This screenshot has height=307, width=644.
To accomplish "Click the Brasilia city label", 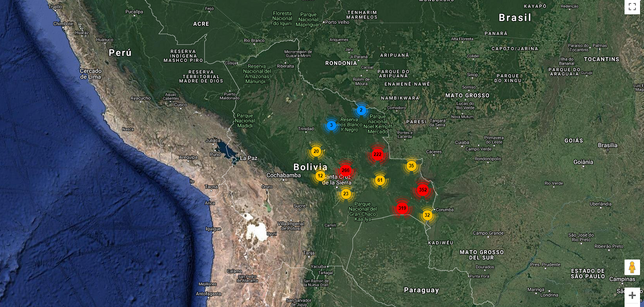I will 607,145.
